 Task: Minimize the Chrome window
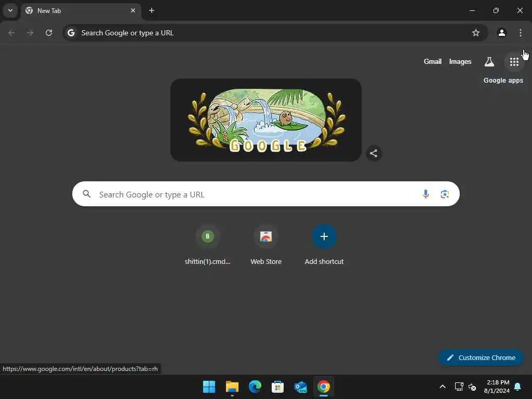pyautogui.click(x=472, y=10)
